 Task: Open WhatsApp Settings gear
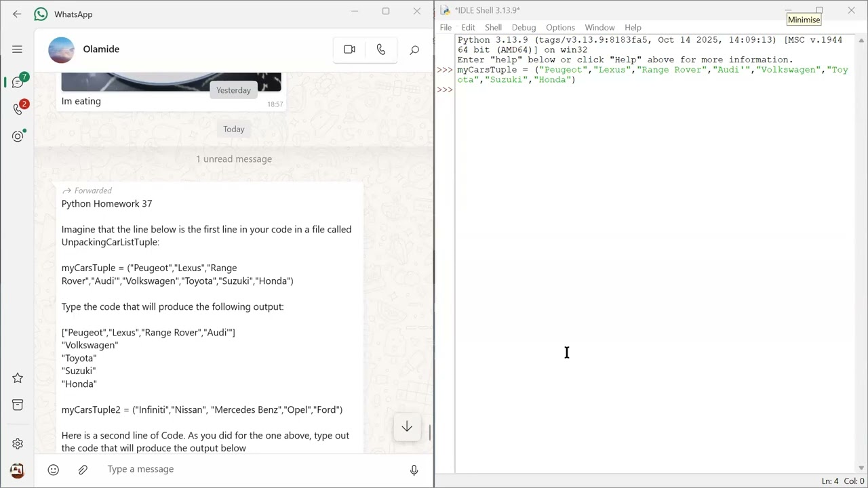18,444
